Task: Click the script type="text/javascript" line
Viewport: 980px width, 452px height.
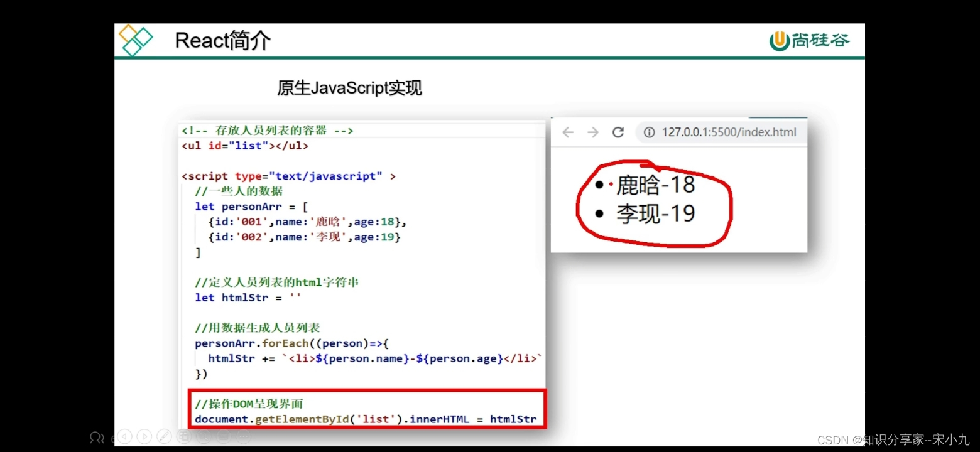Action: click(x=289, y=176)
